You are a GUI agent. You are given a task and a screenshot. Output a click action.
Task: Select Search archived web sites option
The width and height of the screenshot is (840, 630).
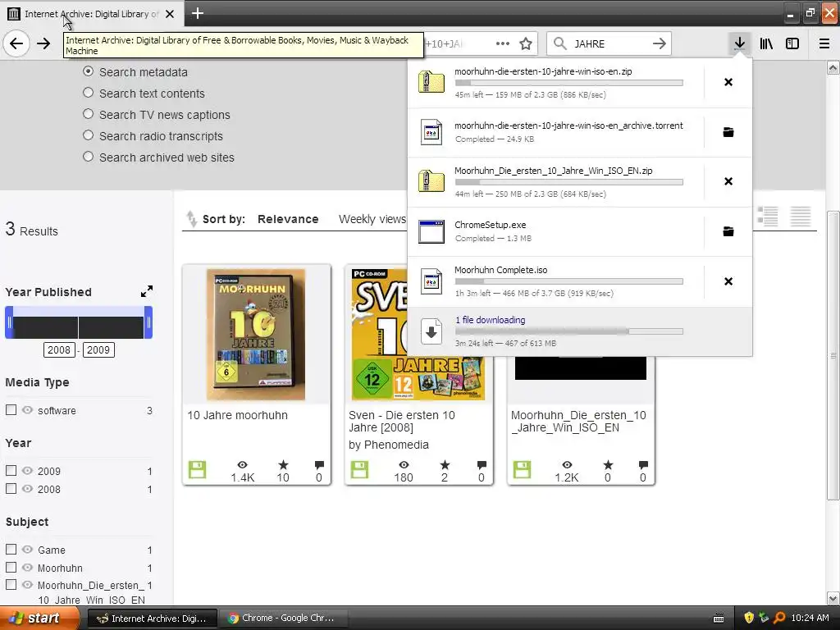coord(89,157)
